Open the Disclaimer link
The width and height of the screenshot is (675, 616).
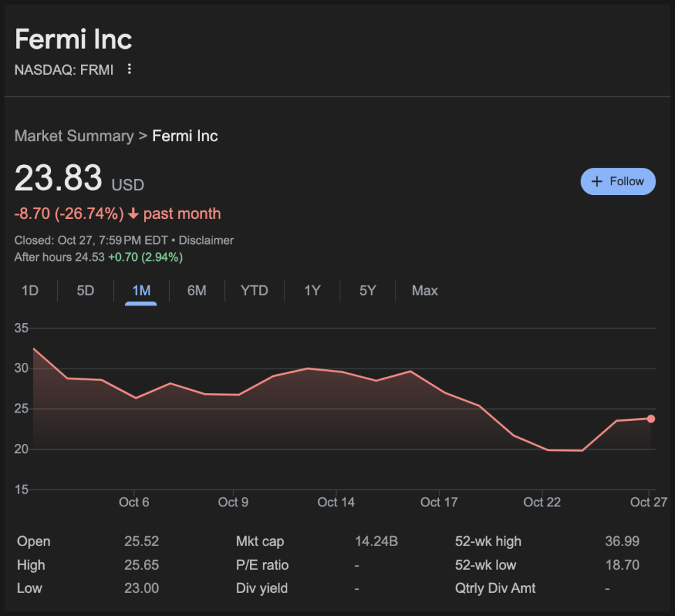pos(206,240)
